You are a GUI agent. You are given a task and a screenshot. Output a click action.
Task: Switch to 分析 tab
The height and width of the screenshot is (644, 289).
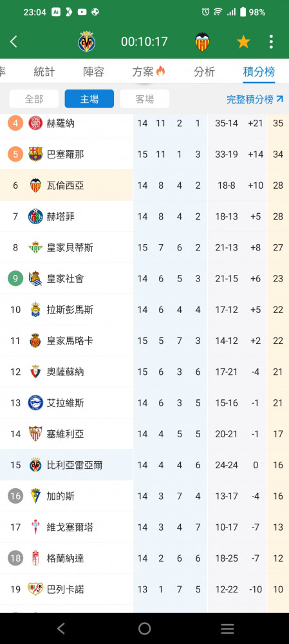204,72
